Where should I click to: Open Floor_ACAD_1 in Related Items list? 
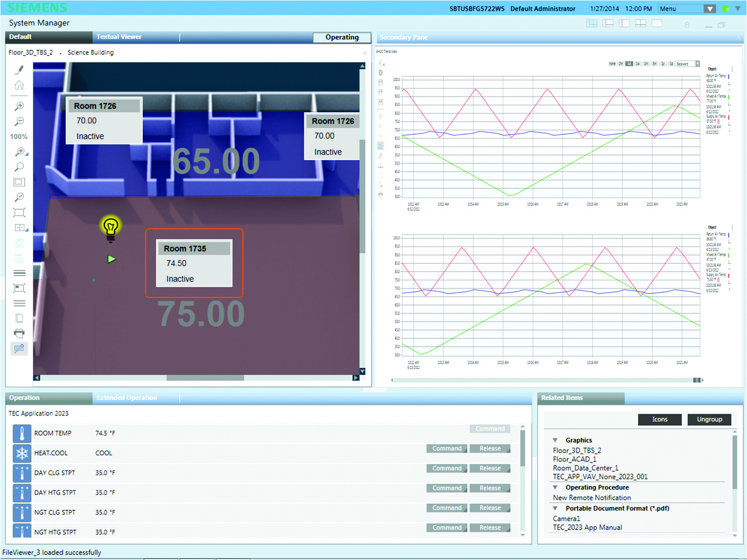[574, 459]
